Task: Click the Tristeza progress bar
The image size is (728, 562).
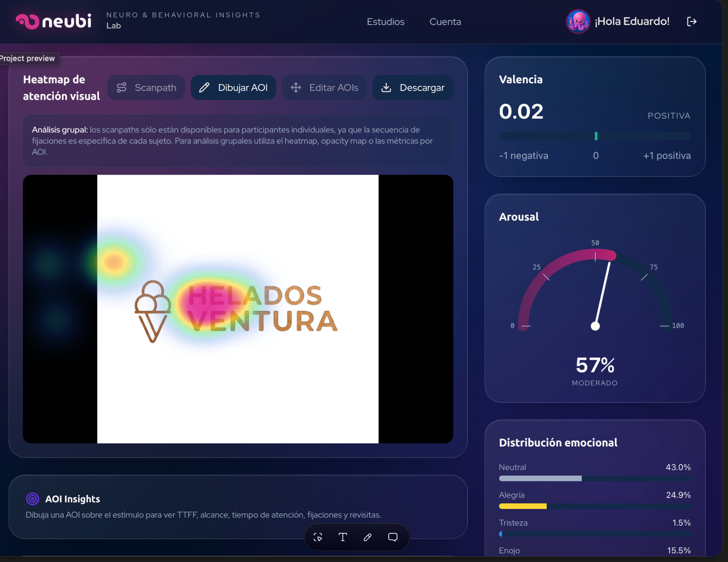Action: coord(595,534)
